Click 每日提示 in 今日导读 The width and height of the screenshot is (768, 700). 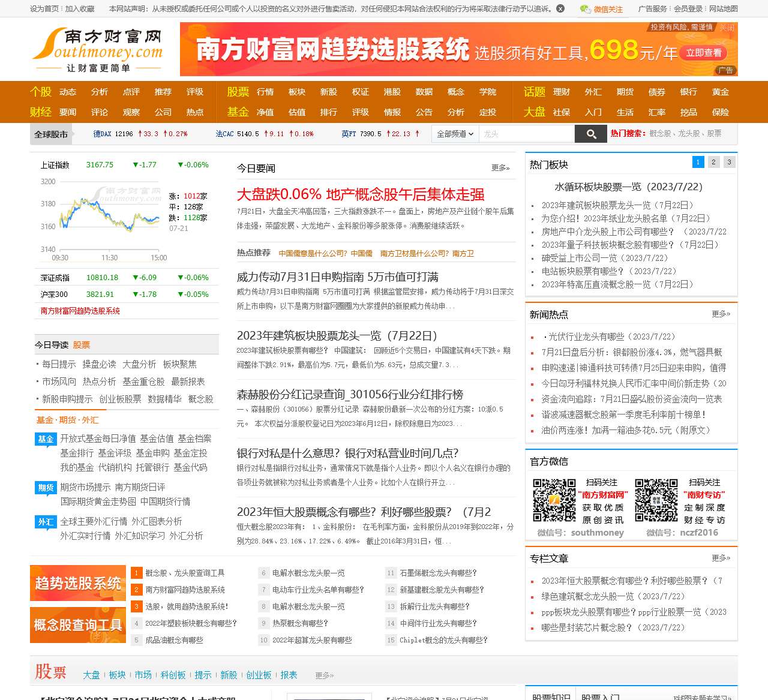pos(59,364)
